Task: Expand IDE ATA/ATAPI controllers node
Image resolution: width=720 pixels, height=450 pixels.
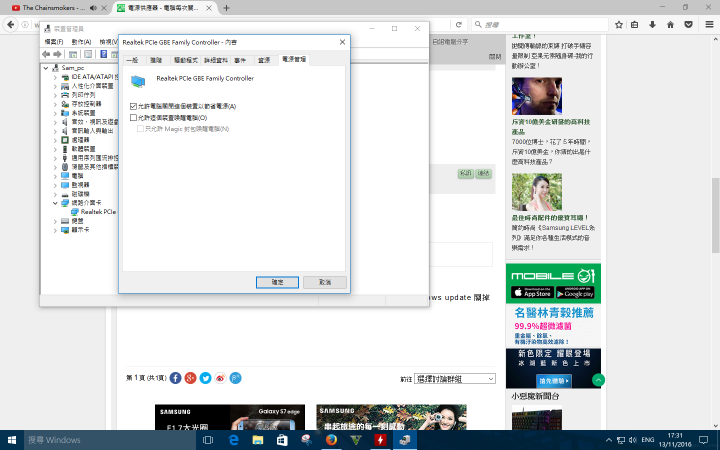Action: (55, 77)
